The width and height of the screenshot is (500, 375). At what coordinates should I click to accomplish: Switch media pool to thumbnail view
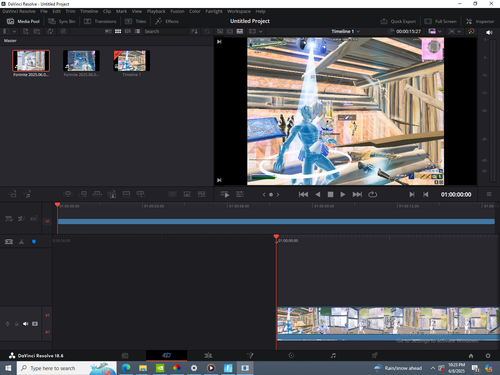(x=118, y=31)
